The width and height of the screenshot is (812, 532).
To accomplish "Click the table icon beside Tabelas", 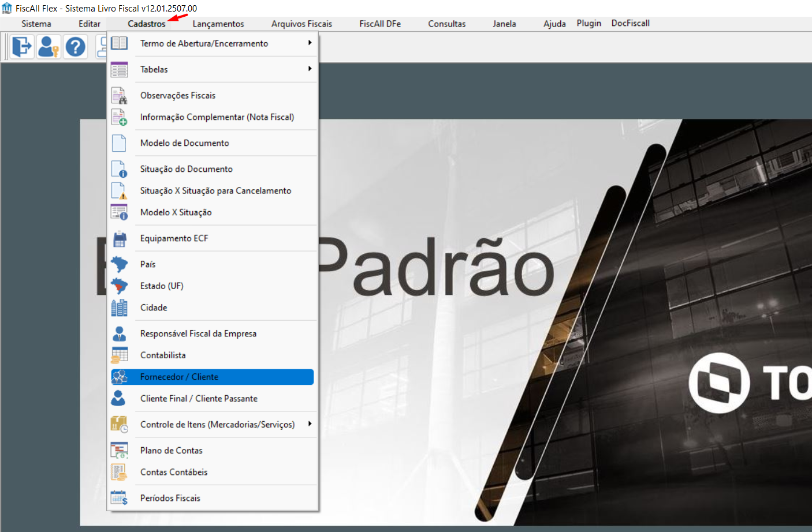I will coord(120,69).
